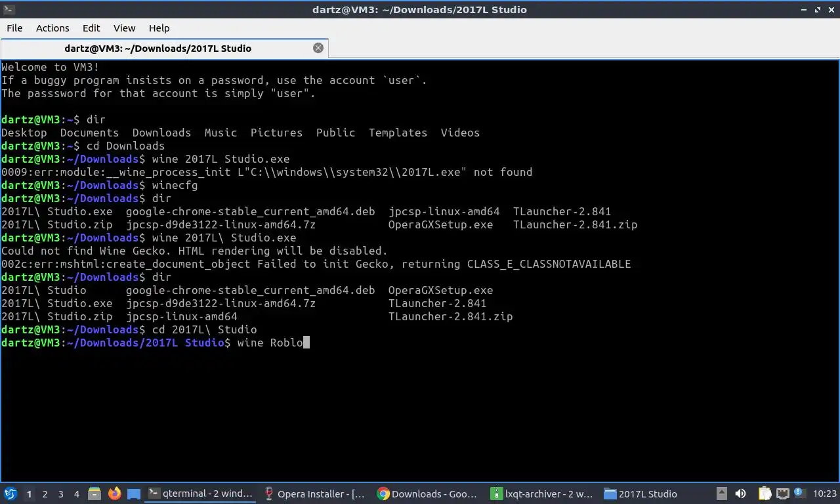Screen dimensions: 840x504
Task: Click the 'wine Roblo' command being typed
Action: 270,343
